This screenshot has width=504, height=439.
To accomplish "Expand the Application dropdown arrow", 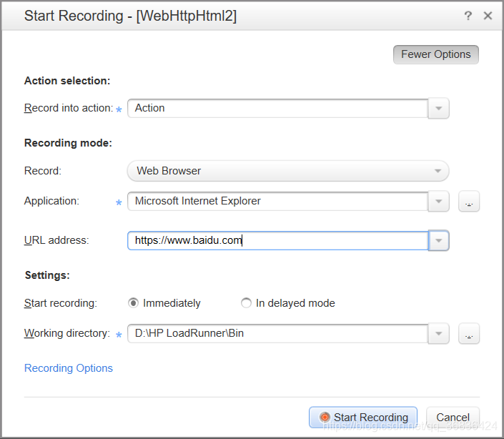I will 438,202.
